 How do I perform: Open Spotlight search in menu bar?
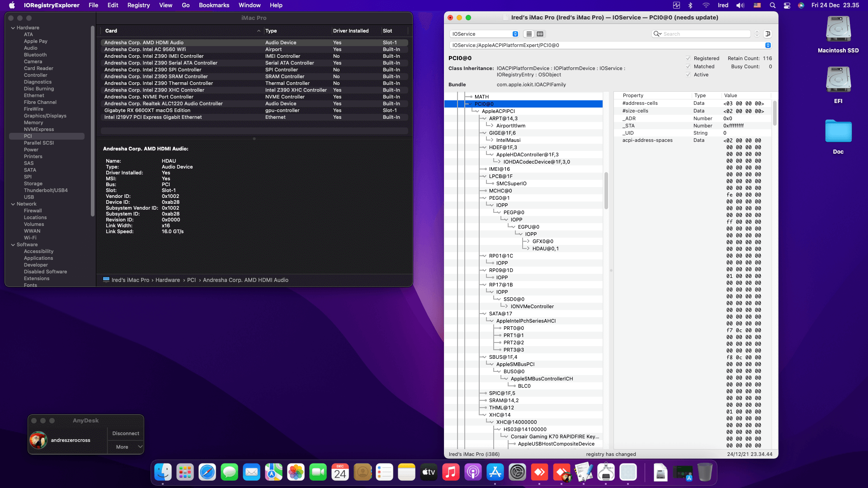coord(773,5)
